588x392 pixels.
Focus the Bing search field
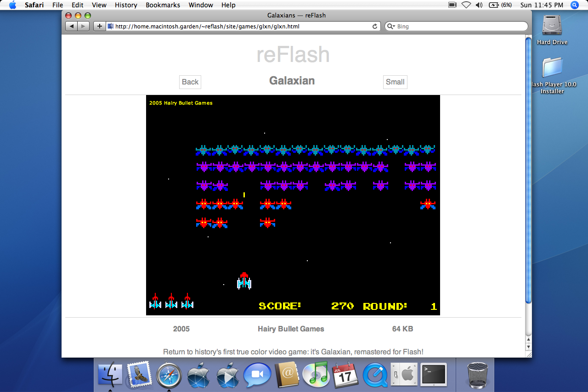coord(456,26)
